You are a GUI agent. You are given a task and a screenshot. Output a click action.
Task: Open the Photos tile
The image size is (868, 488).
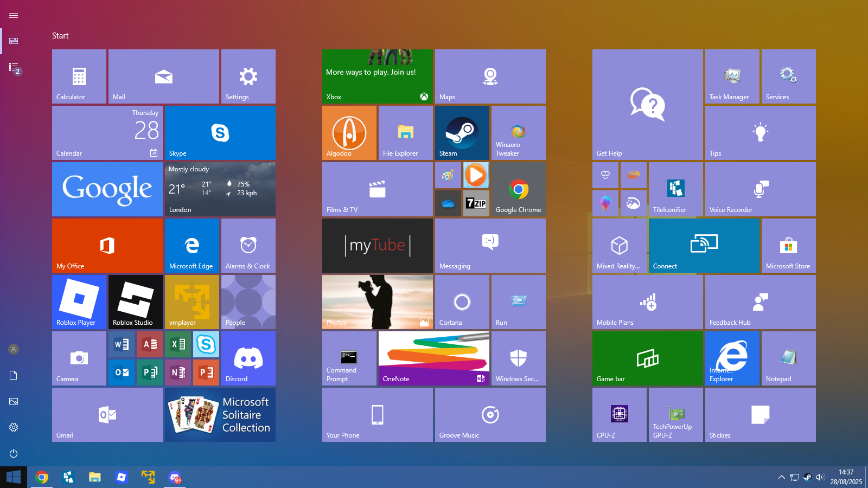point(378,302)
